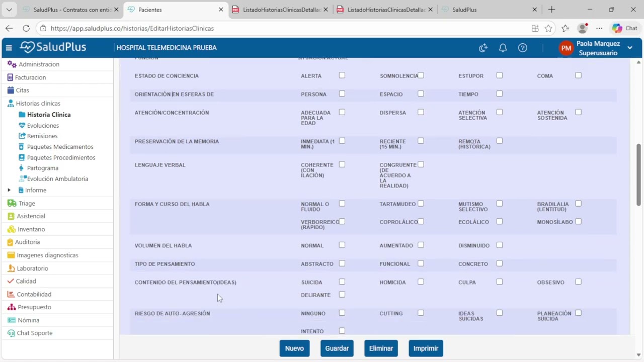
Task: Check the ALERTA checkbox
Action: (x=342, y=75)
